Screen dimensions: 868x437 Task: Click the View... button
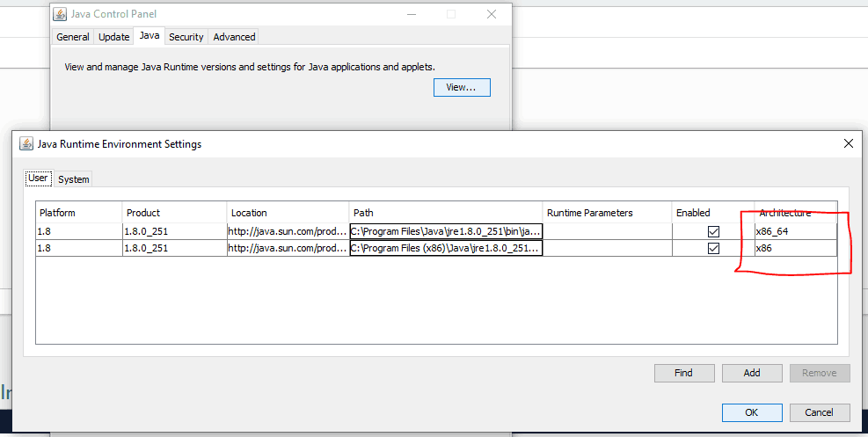462,87
